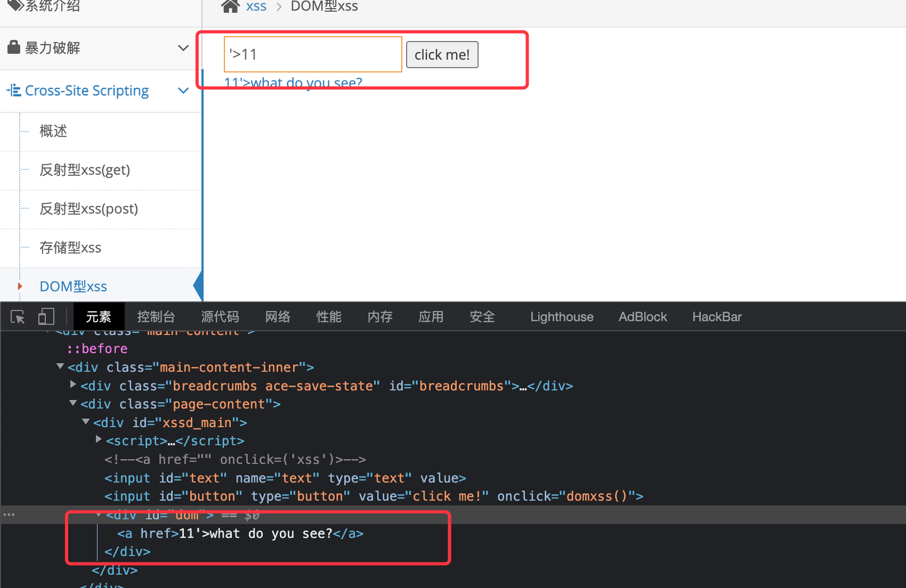Open the 网络 tab

tap(278, 317)
